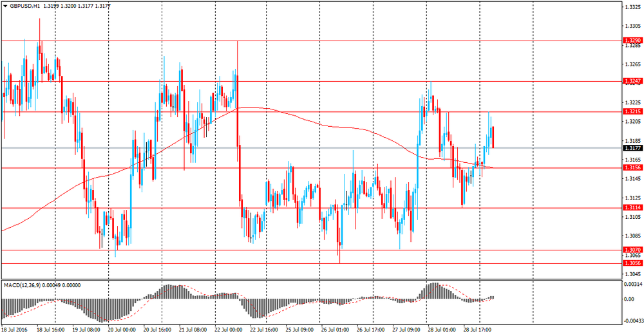Click the OHLC values 1.3199 1.3200 1.3177 1.3177
644x336 pixels.
point(77,6)
